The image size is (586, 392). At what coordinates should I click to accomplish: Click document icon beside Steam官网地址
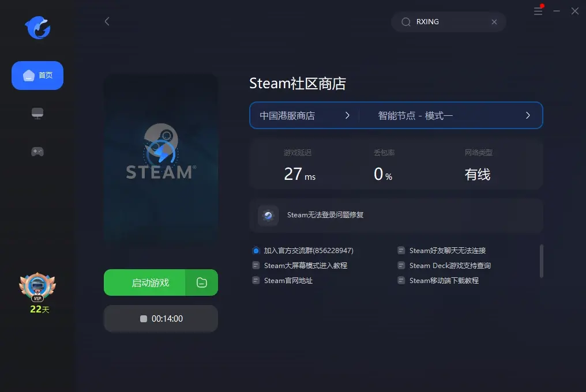pyautogui.click(x=256, y=280)
